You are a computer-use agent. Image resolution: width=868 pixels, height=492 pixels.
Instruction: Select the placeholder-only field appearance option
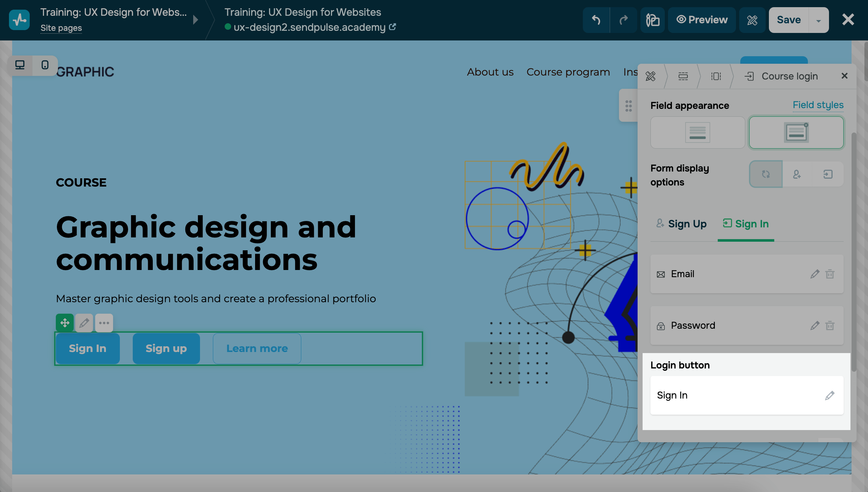coord(697,132)
